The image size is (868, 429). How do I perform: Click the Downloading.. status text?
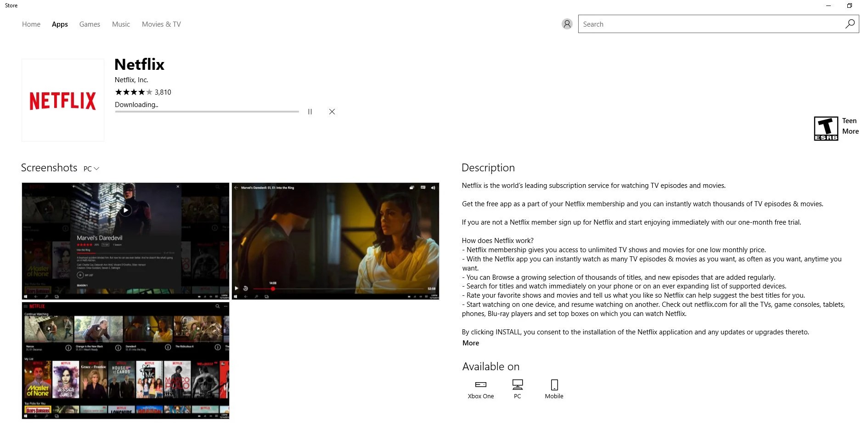136,105
